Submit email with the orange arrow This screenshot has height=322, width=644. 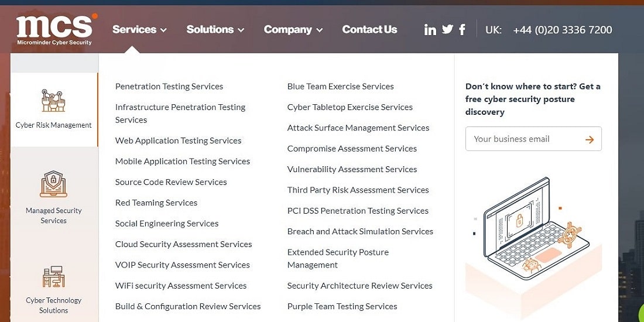589,139
